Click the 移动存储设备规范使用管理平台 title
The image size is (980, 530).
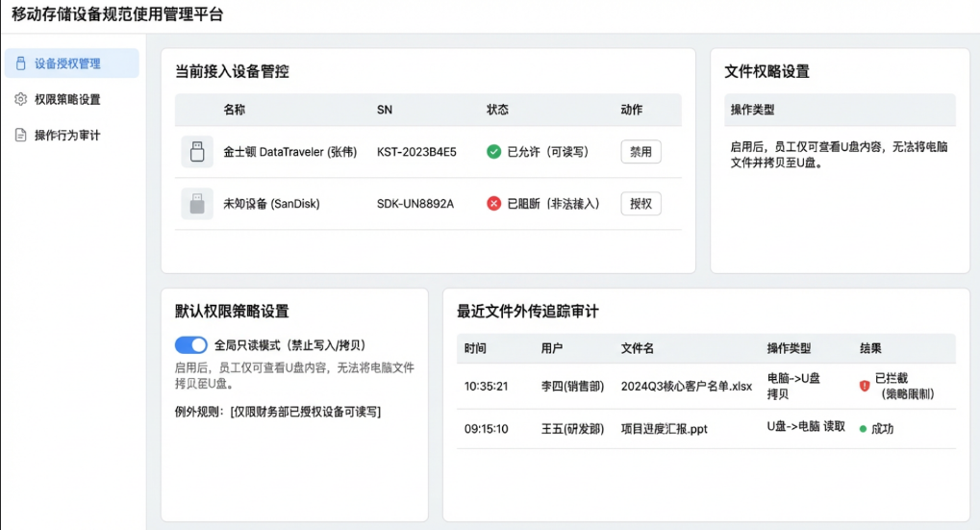(117, 14)
